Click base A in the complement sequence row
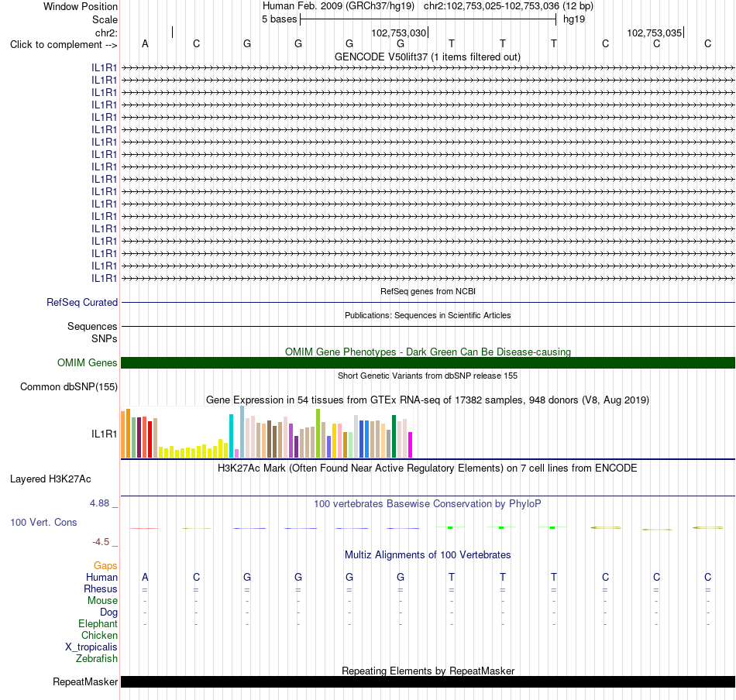 pyautogui.click(x=145, y=43)
